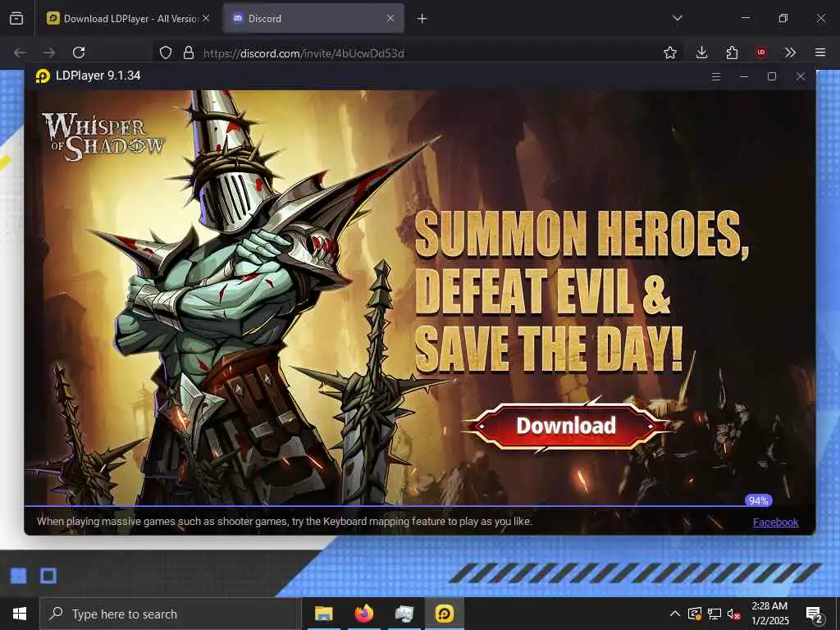Screen dimensions: 840x630
Task: Click the network tray icon
Action: 714,614
